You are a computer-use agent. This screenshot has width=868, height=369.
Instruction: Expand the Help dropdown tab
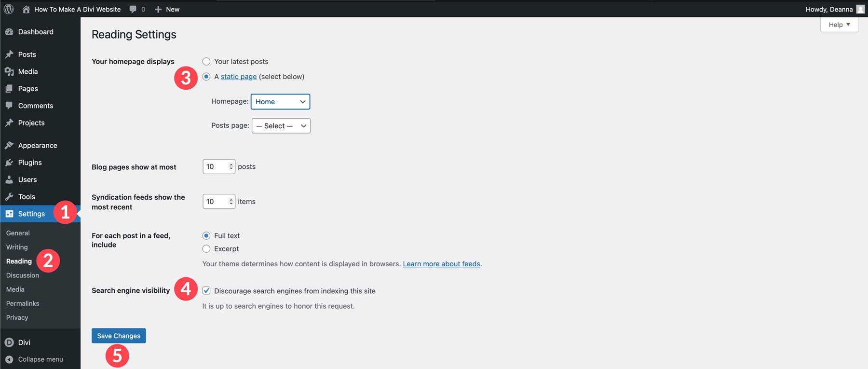[840, 25]
